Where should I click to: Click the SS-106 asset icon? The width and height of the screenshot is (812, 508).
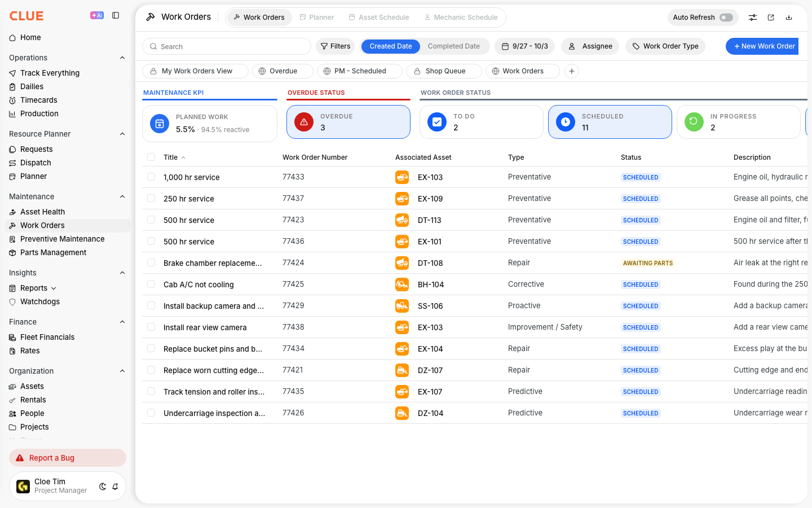click(x=402, y=306)
